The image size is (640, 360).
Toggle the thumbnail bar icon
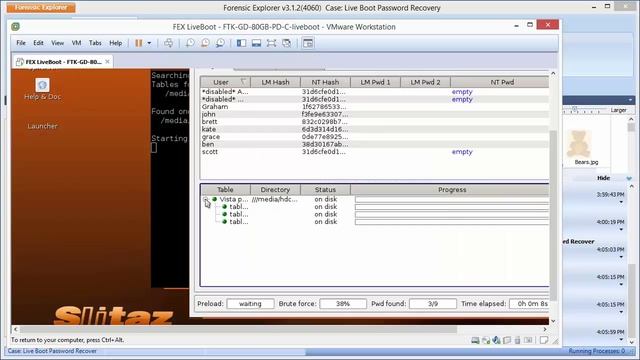pyautogui.click(x=256, y=43)
